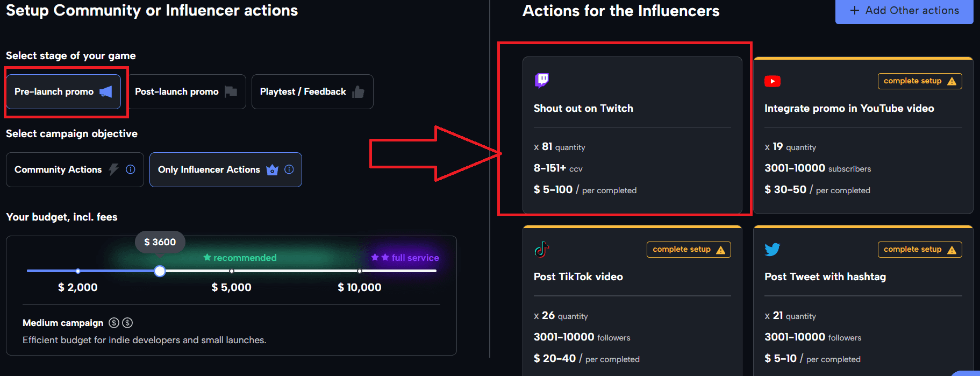Click complete setup on the TikTok card
The height and width of the screenshot is (376, 980).
click(x=689, y=250)
